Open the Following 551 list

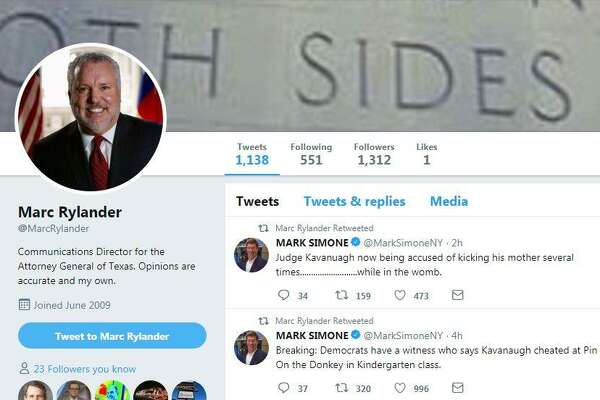point(311,154)
